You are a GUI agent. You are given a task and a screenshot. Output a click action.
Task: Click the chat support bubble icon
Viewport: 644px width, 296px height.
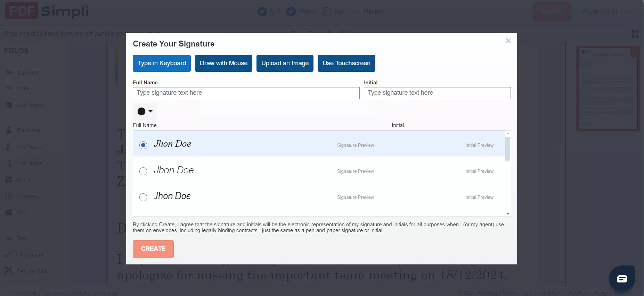(x=622, y=279)
